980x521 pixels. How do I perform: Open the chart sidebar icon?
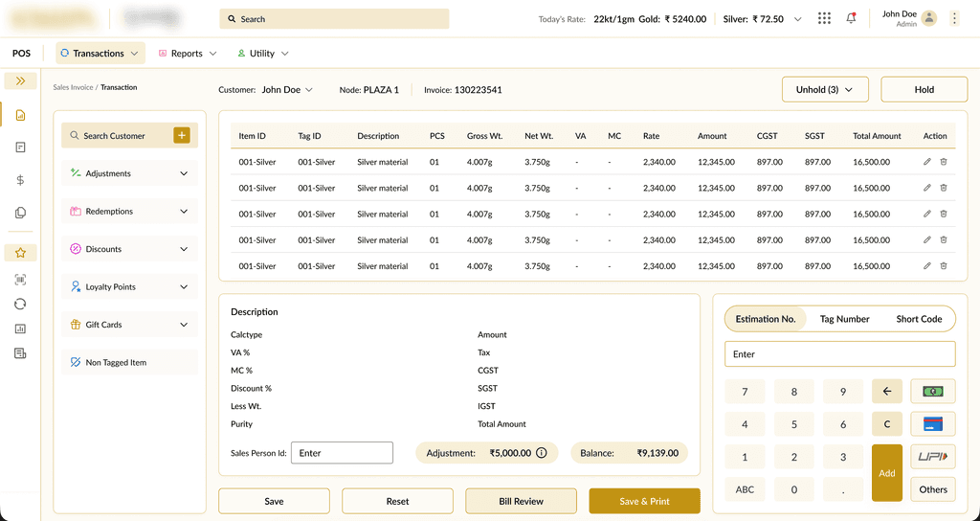click(20, 328)
